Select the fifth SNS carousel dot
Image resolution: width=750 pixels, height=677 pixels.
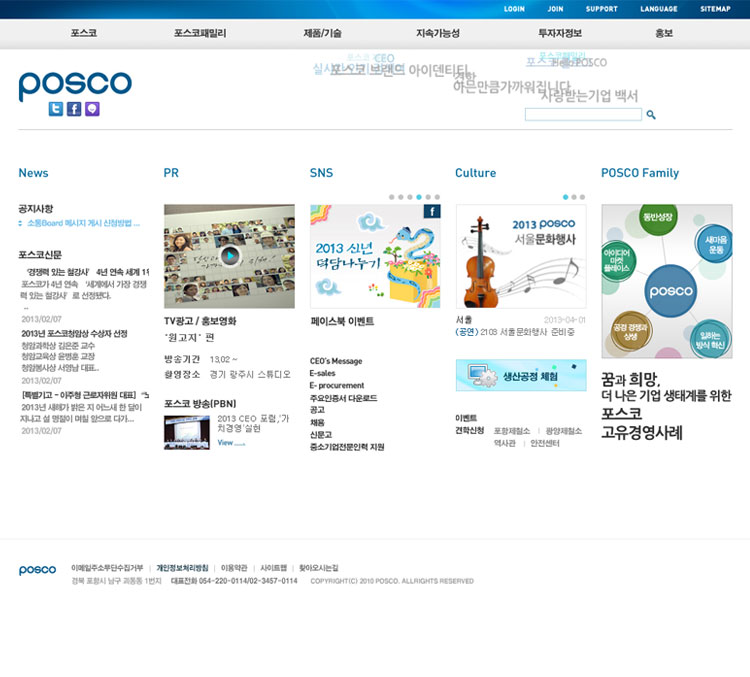point(428,197)
